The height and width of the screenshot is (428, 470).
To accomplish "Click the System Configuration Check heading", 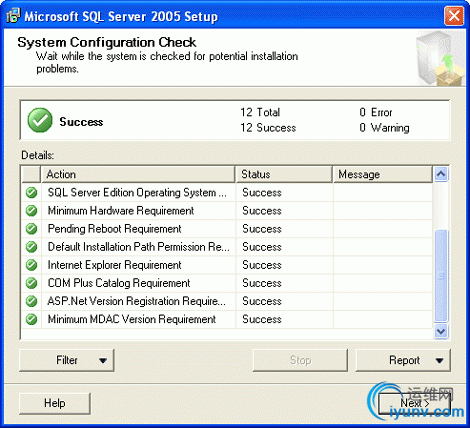I will point(107,42).
